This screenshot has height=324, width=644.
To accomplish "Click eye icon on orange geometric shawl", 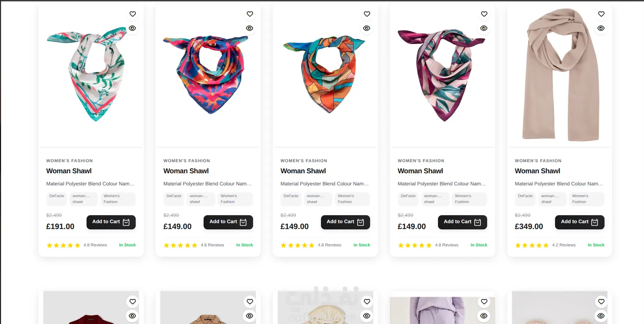I will [367, 28].
